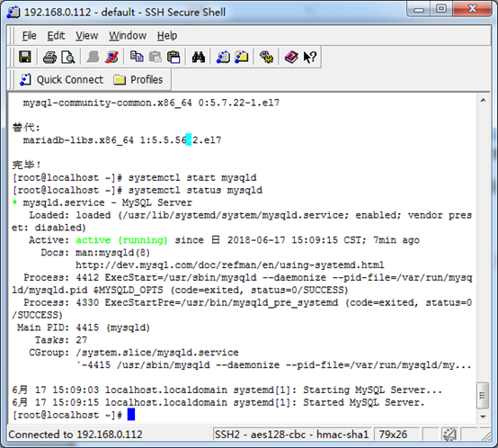Screen dimensions: 498x448
Task: Open the Settings gears icon
Action: (266, 58)
